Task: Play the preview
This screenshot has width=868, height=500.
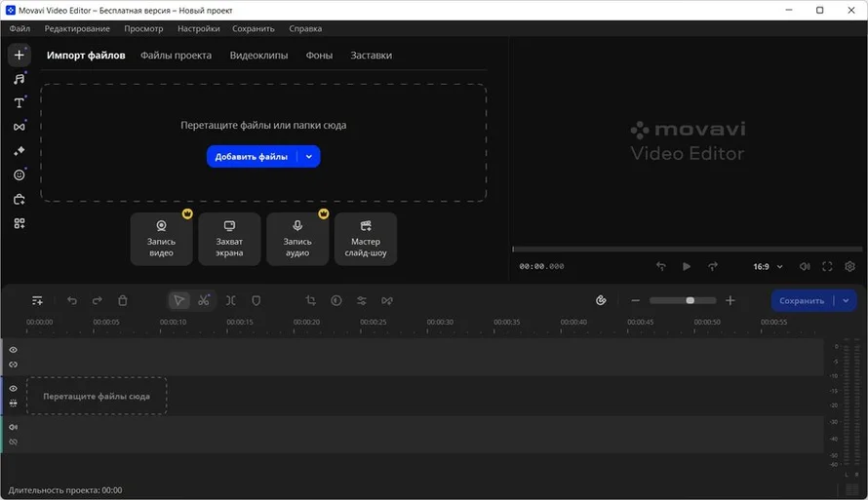Action: point(687,266)
